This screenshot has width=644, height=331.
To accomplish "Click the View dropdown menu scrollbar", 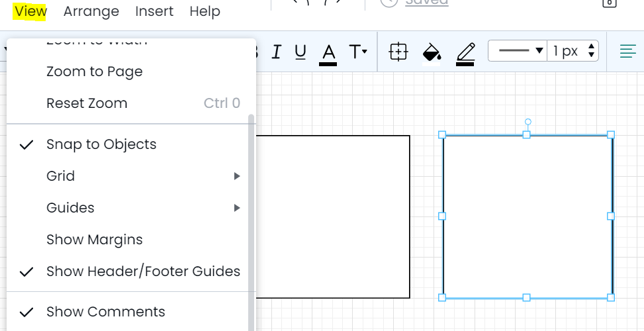I will click(252, 222).
